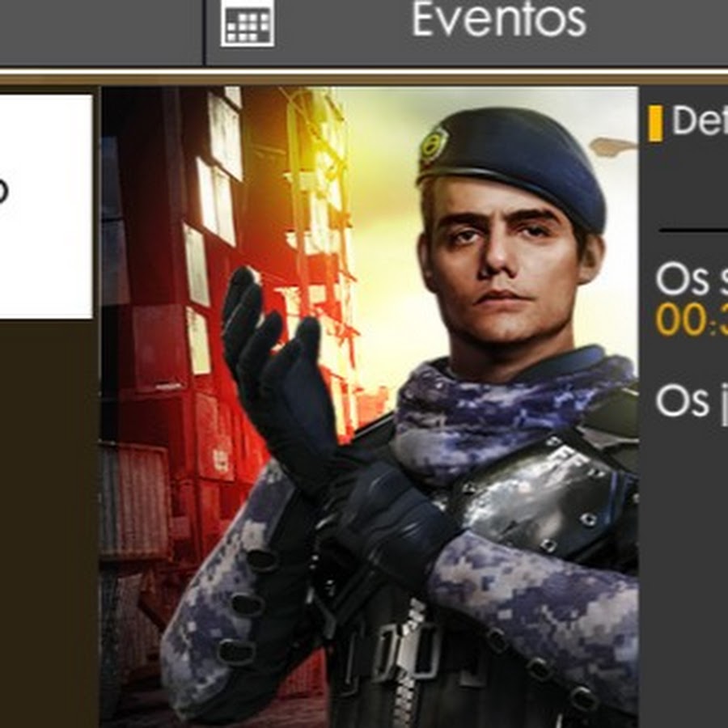Click the calendar icon beside Eventos

point(248,23)
